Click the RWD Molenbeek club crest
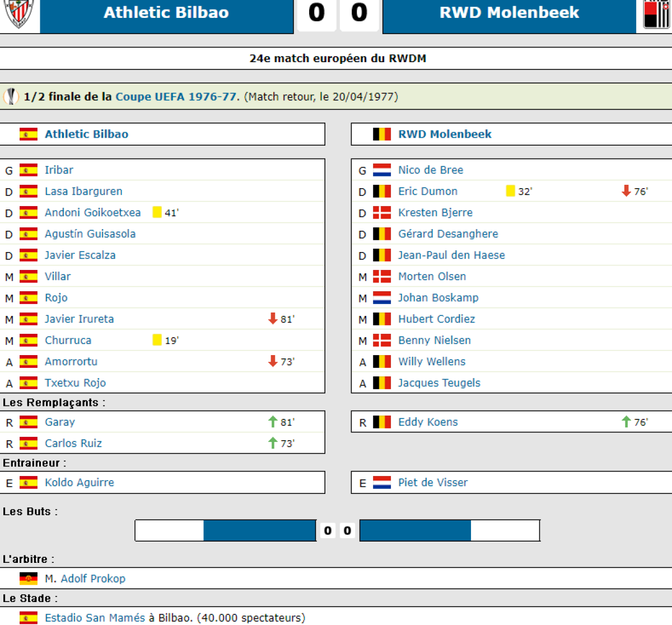 (x=656, y=14)
